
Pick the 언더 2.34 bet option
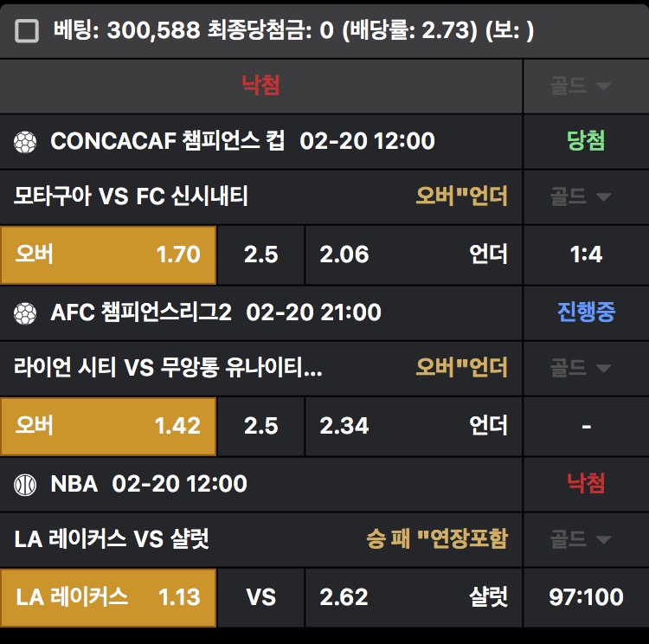tap(414, 426)
